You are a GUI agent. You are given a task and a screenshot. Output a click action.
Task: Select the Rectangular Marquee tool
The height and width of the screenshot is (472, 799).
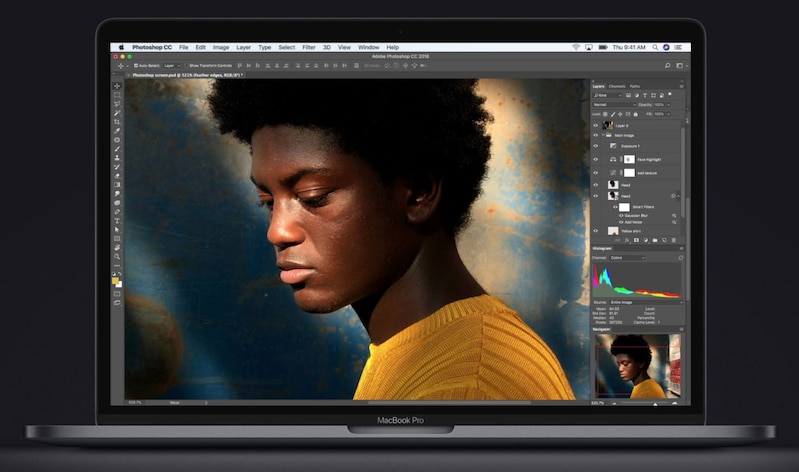pos(117,95)
